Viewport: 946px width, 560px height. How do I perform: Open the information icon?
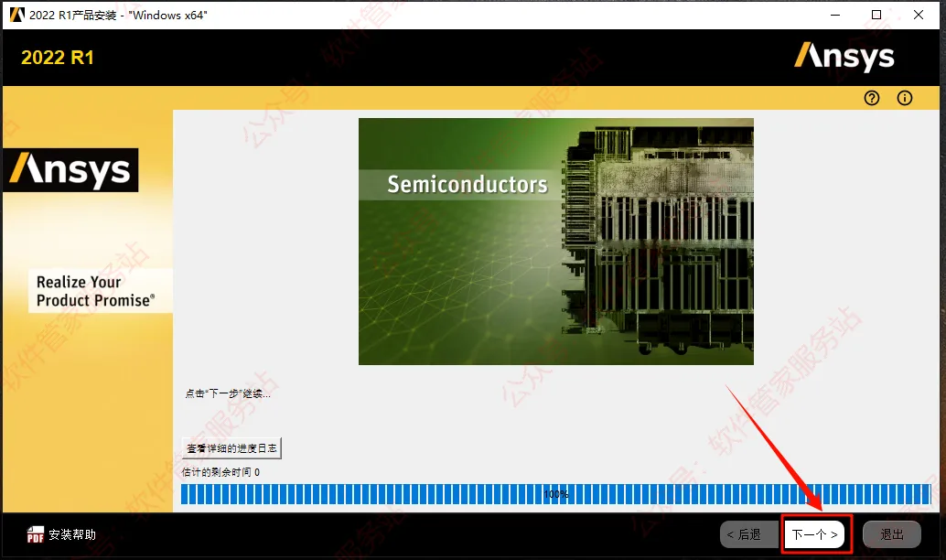(x=904, y=98)
